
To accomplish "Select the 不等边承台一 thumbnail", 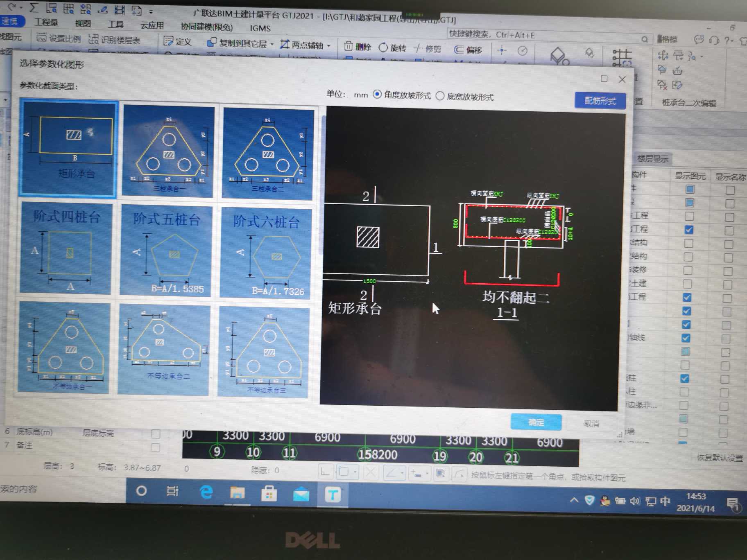I will point(64,347).
